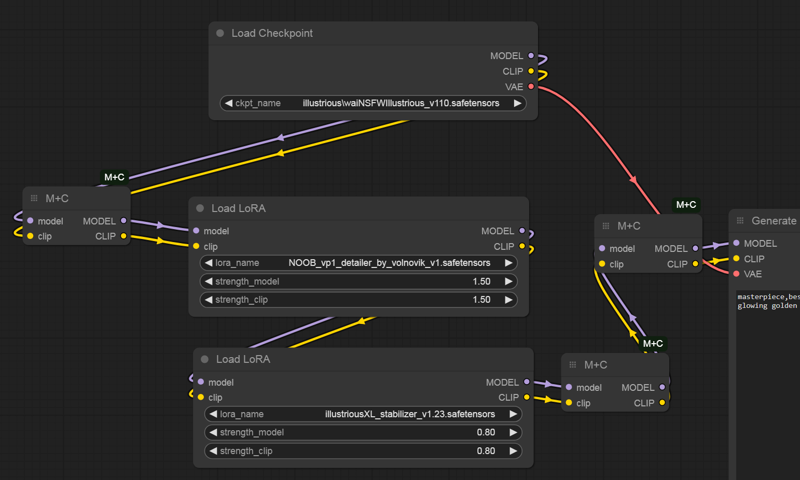
Task: Click MODEL output port on stabilizer Load LoRA
Action: 527,382
